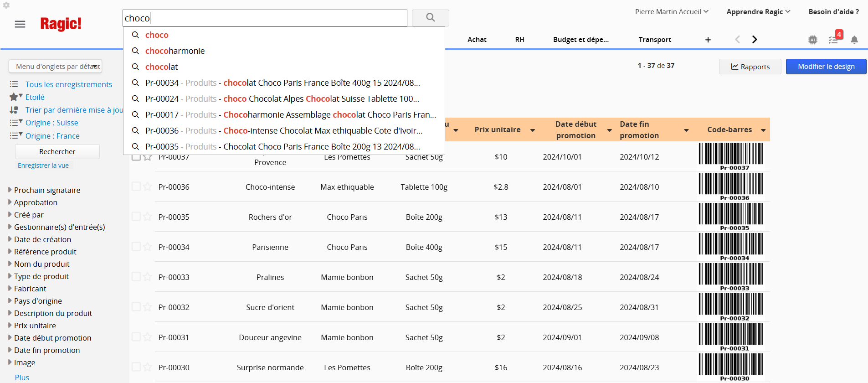
Task: Select the Pr-00033 row checkbox
Action: 136,277
